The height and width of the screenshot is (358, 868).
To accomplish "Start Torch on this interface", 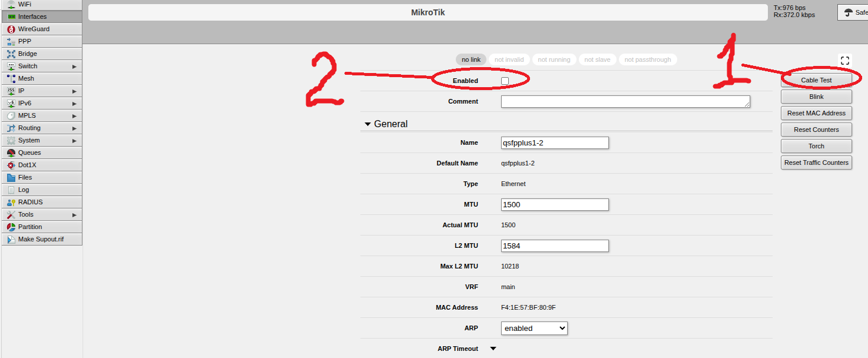I will point(816,146).
